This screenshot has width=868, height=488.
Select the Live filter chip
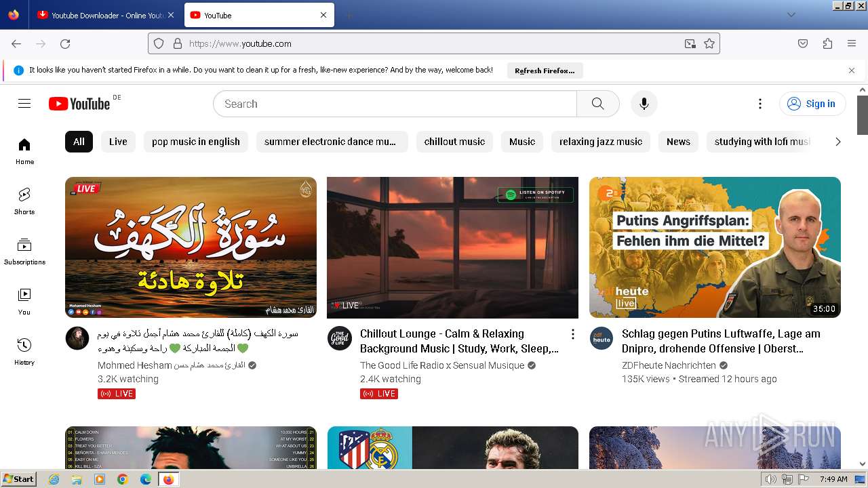coord(118,142)
